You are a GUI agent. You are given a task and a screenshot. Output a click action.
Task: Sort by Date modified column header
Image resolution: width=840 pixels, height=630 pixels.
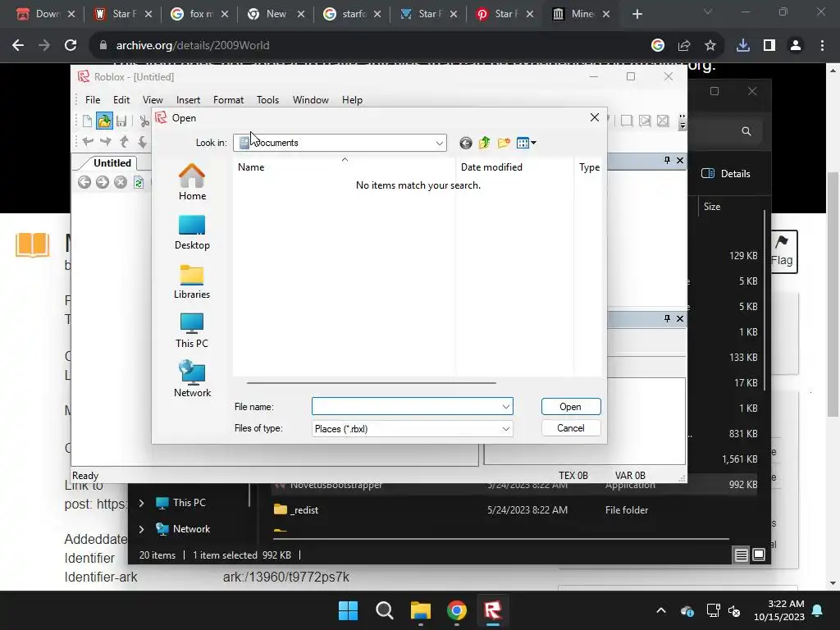click(x=514, y=167)
